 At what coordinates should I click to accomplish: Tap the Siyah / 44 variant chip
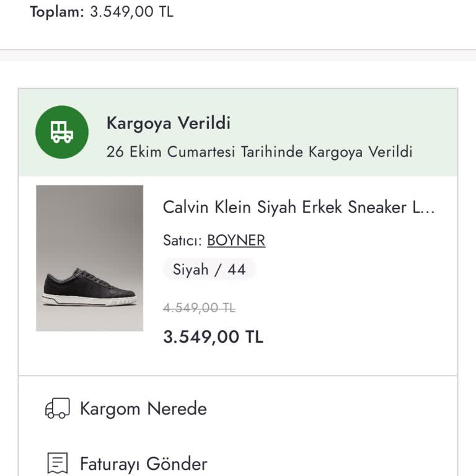coord(209,270)
